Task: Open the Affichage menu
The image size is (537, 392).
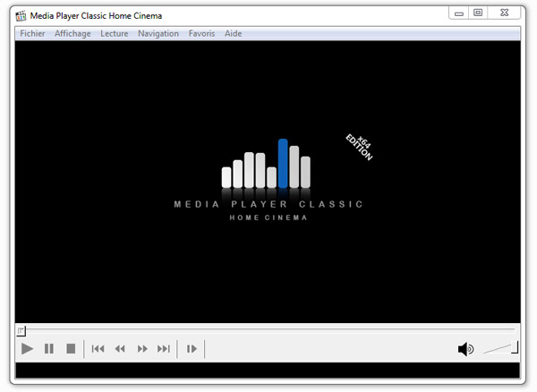Action: (x=72, y=33)
